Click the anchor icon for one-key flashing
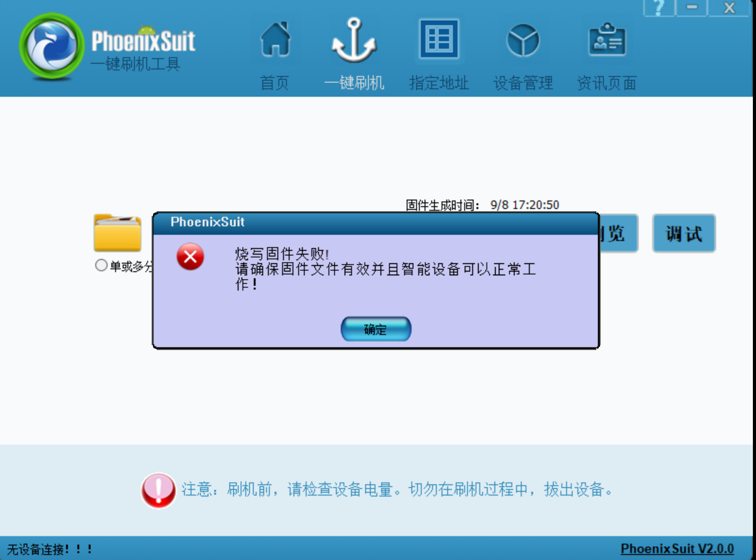Viewport: 756px width, 560px height. 354,41
